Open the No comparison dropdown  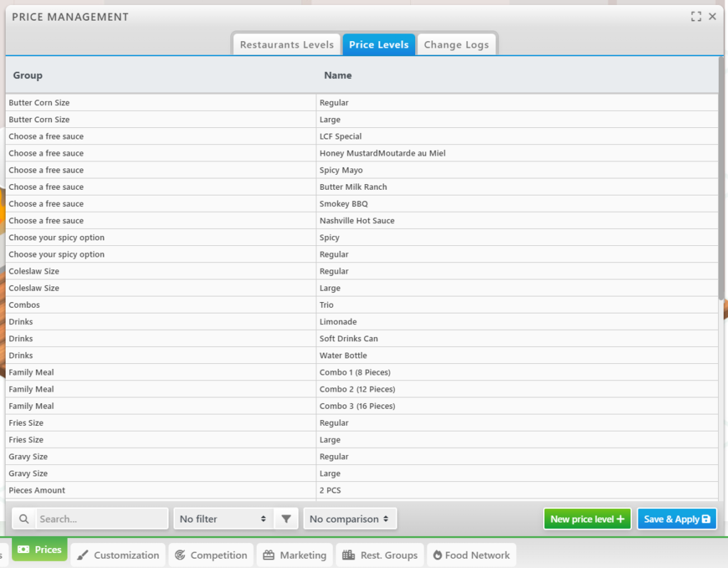[x=350, y=519]
